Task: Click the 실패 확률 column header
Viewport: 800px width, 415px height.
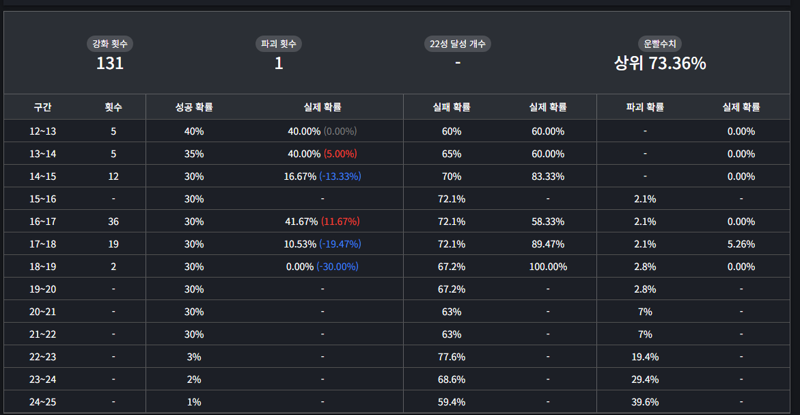Action: coord(451,107)
